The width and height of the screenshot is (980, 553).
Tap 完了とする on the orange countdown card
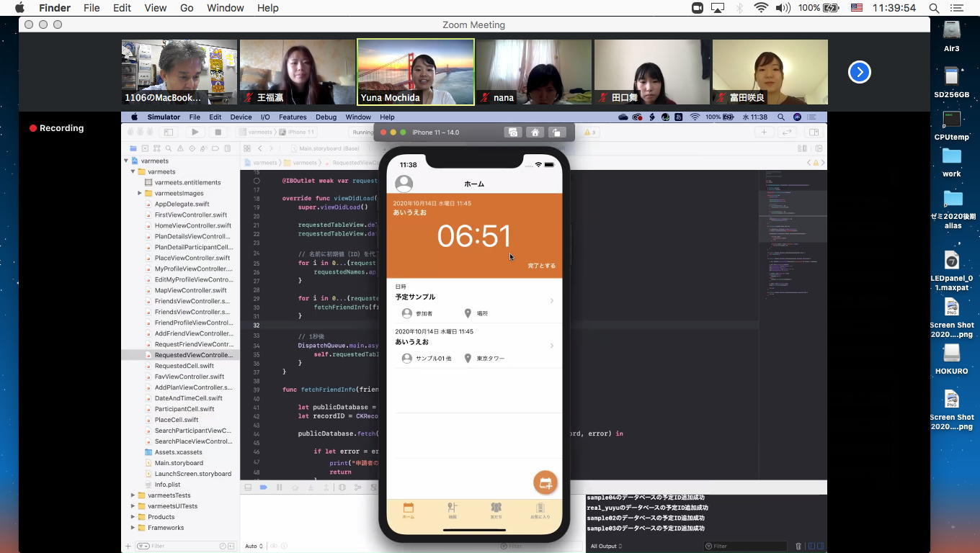click(x=541, y=266)
